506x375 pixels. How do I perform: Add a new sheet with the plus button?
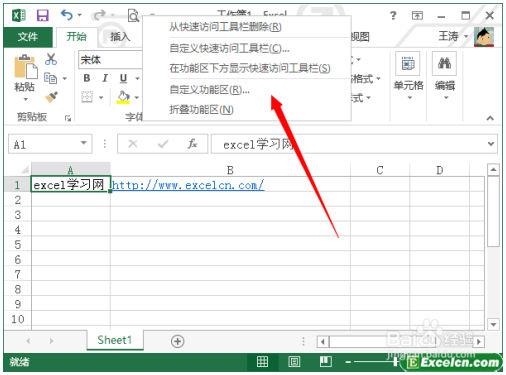[177, 341]
